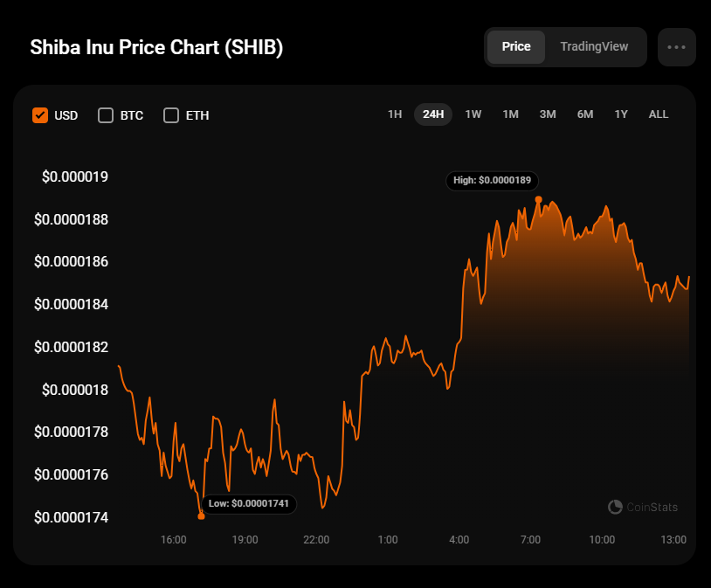This screenshot has width=711, height=588.
Task: Select the ALL time range
Action: [x=659, y=114]
